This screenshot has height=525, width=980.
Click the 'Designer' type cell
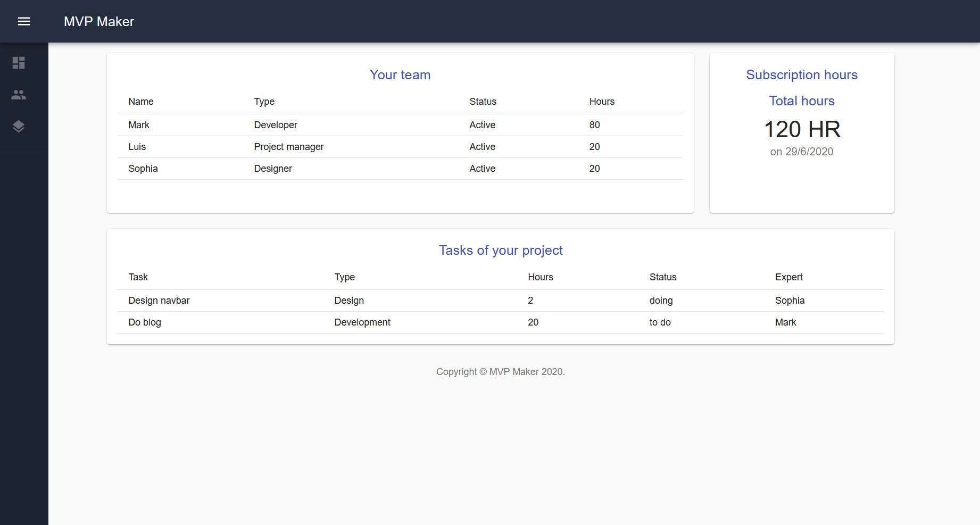coord(273,169)
